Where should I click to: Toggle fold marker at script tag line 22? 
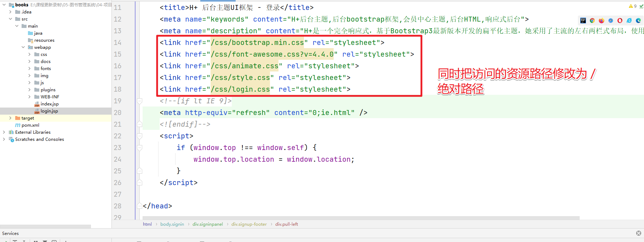click(x=140, y=136)
